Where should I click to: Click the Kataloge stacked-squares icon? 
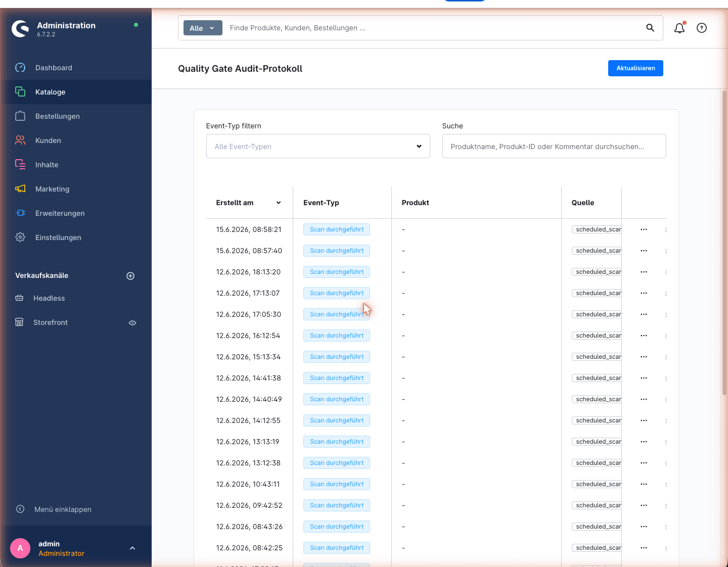[20, 91]
